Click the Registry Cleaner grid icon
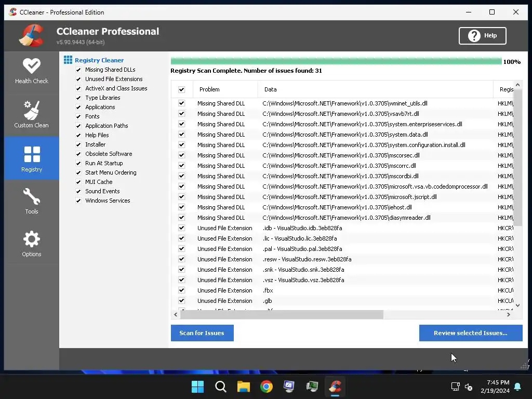 point(68,60)
